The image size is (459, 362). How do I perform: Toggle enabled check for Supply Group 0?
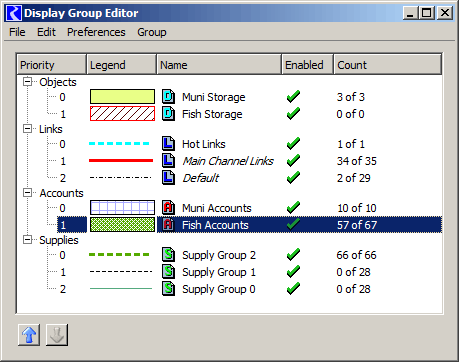click(293, 289)
